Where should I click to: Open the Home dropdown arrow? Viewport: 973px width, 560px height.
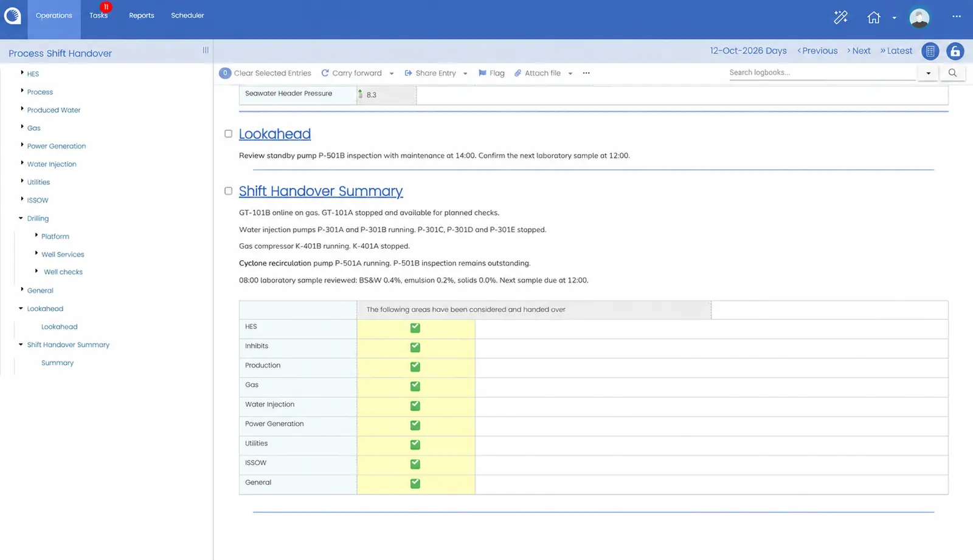[894, 18]
